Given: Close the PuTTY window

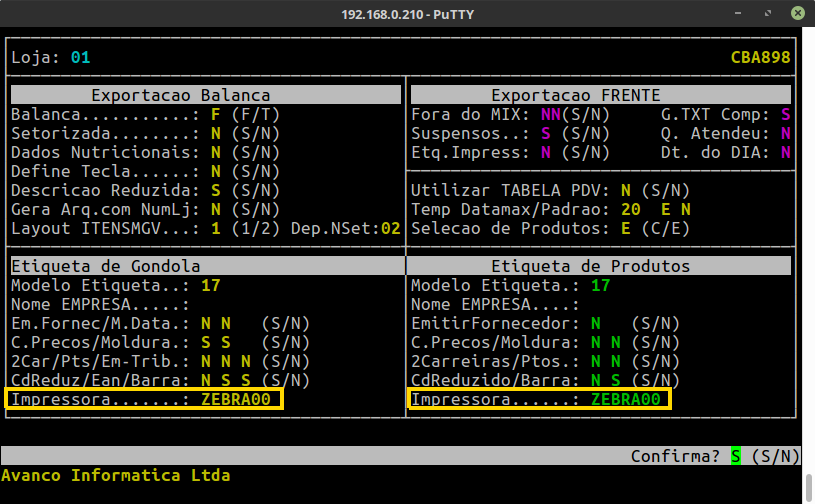Looking at the screenshot, I should [x=798, y=14].
